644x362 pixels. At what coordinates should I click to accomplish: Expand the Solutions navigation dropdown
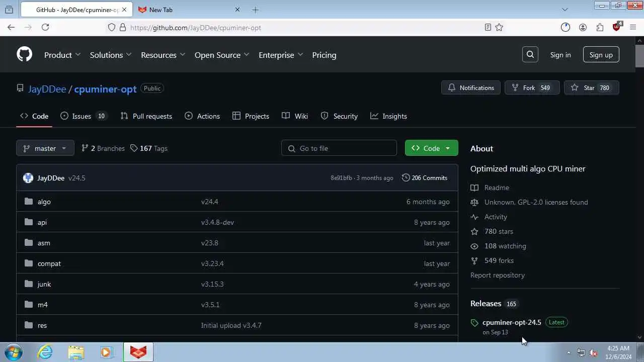(111, 55)
